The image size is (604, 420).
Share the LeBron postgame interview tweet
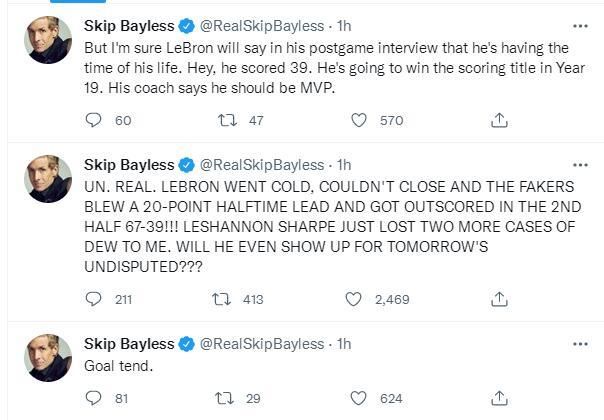click(x=498, y=120)
